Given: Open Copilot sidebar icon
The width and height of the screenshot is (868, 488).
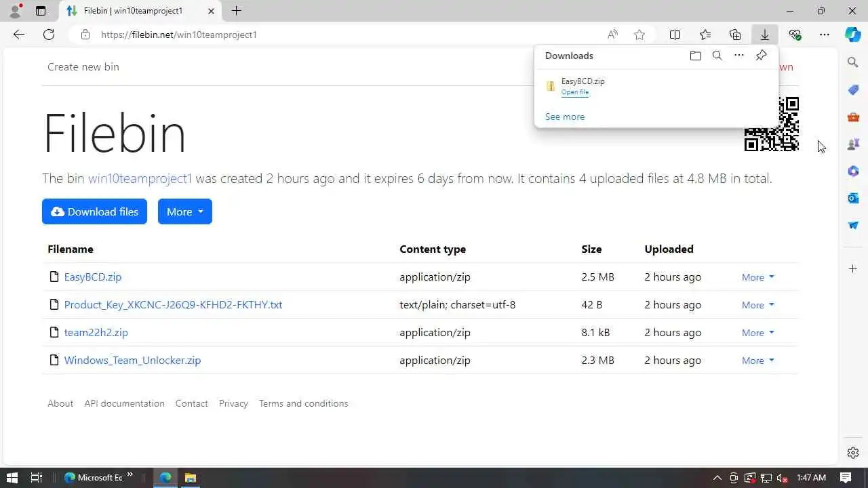Looking at the screenshot, I should 853,35.
